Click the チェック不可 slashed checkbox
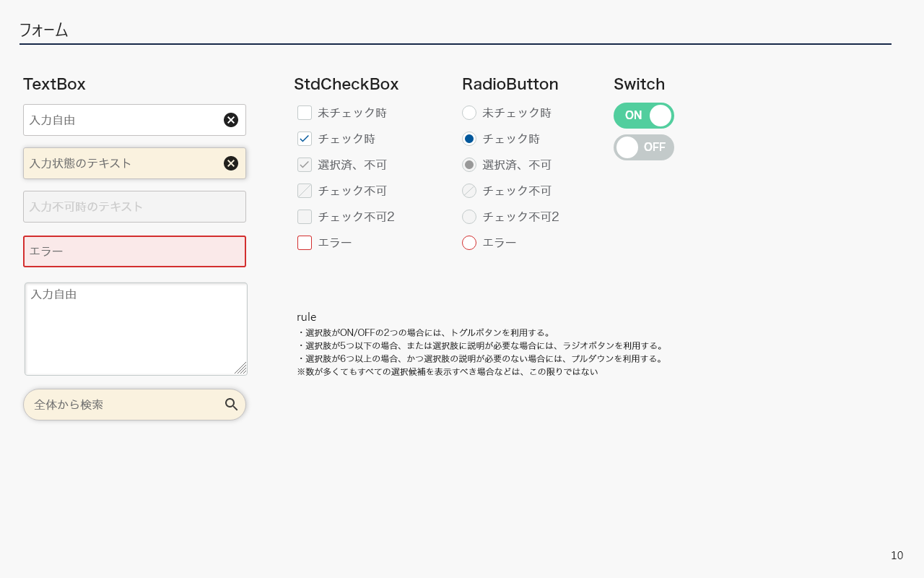924x578 pixels. [305, 191]
